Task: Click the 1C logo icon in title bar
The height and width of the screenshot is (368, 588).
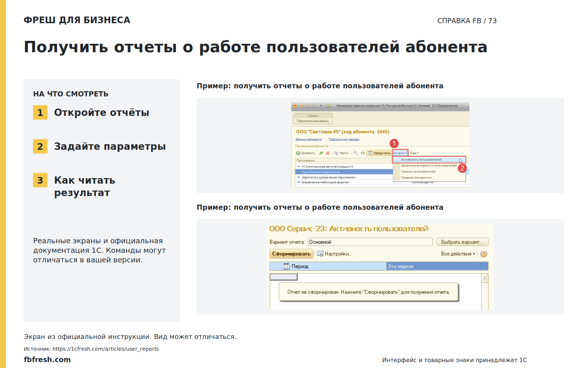Action: [295, 106]
